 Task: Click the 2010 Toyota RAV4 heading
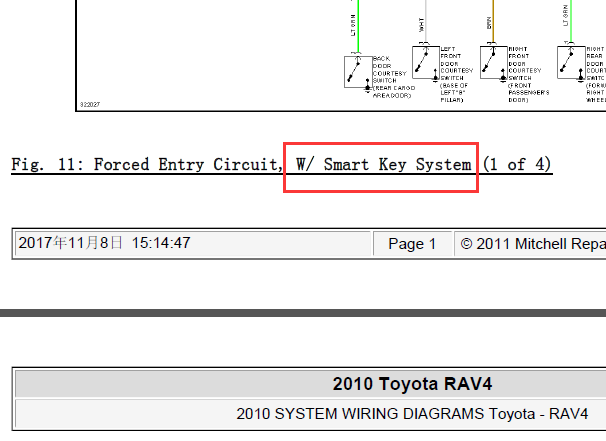point(412,384)
